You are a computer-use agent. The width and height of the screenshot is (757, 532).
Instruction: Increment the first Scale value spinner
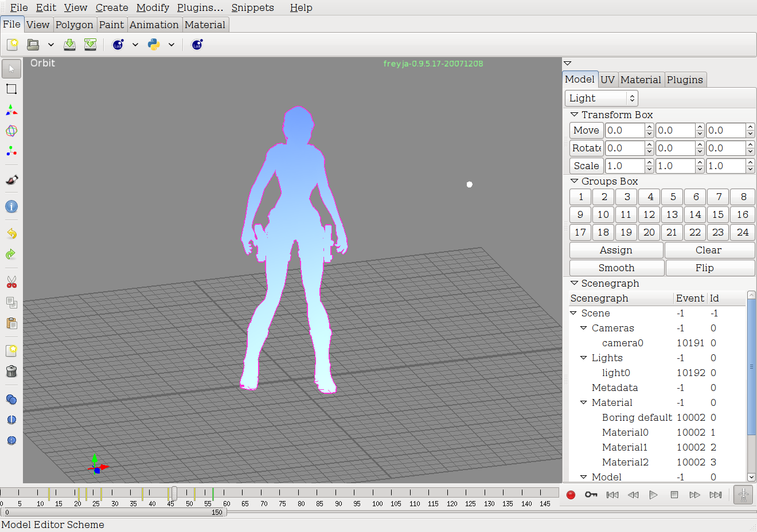(649, 162)
